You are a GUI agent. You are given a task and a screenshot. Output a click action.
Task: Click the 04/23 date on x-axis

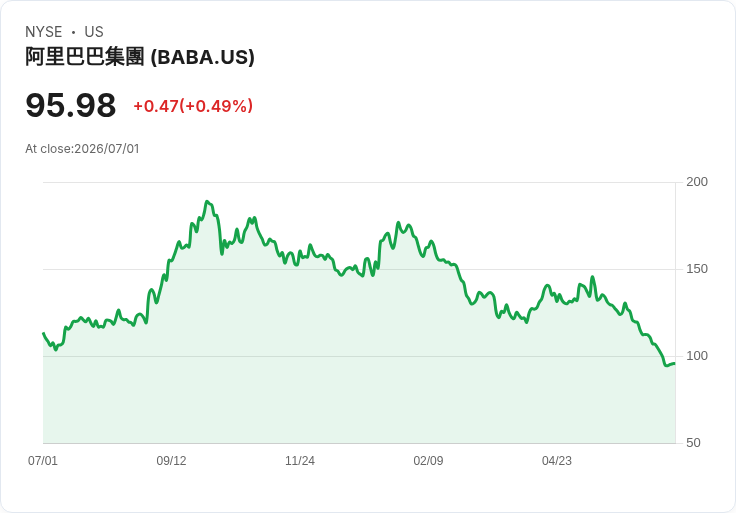click(x=557, y=460)
